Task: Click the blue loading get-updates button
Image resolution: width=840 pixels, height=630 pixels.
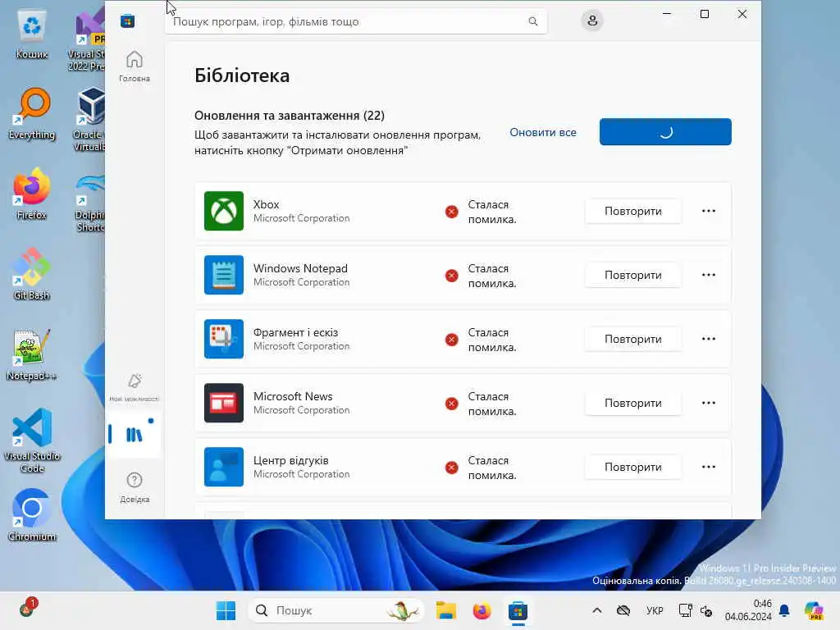Action: pos(665,132)
